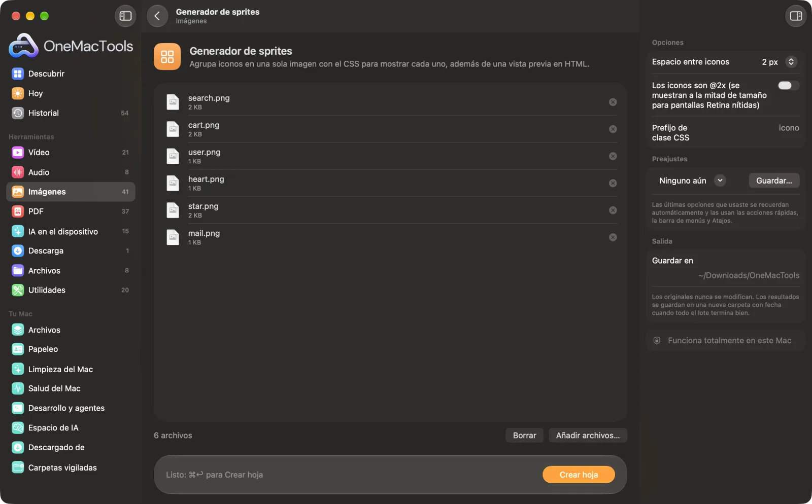Click the Descargado de icon
This screenshot has width=812, height=504.
[18, 448]
